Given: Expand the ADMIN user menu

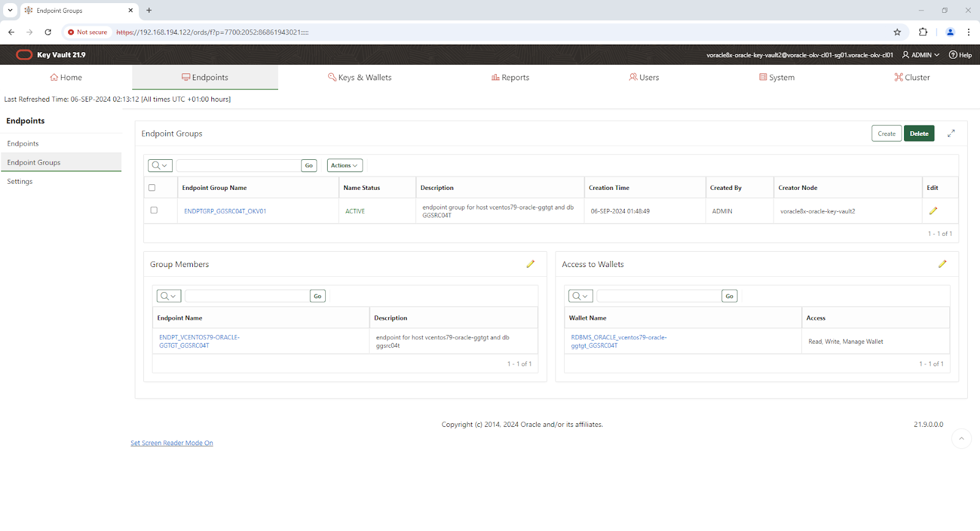Looking at the screenshot, I should [921, 55].
